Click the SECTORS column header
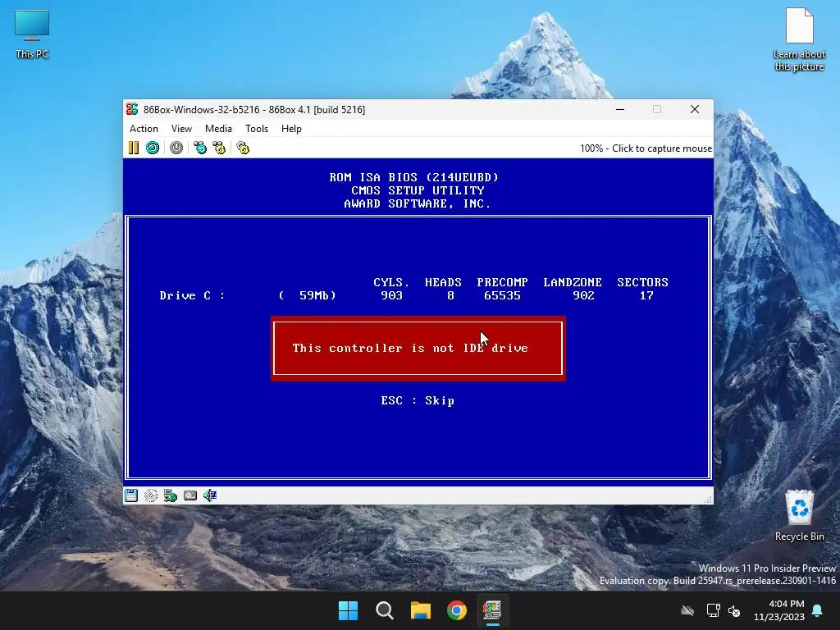 642,282
